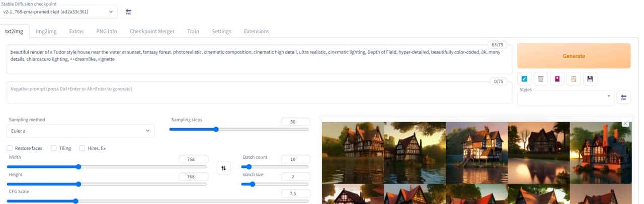Click the Sampling steps slider handle
644x204 pixels.
(216, 129)
